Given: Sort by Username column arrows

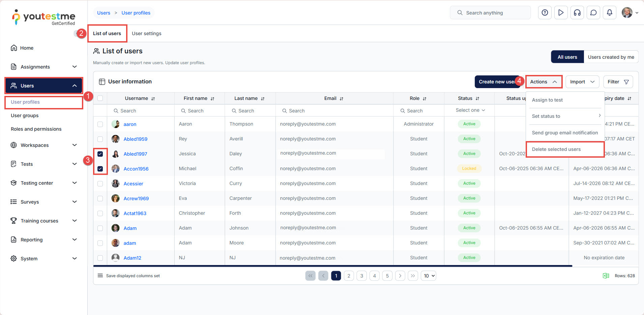Looking at the screenshot, I should pos(153,99).
